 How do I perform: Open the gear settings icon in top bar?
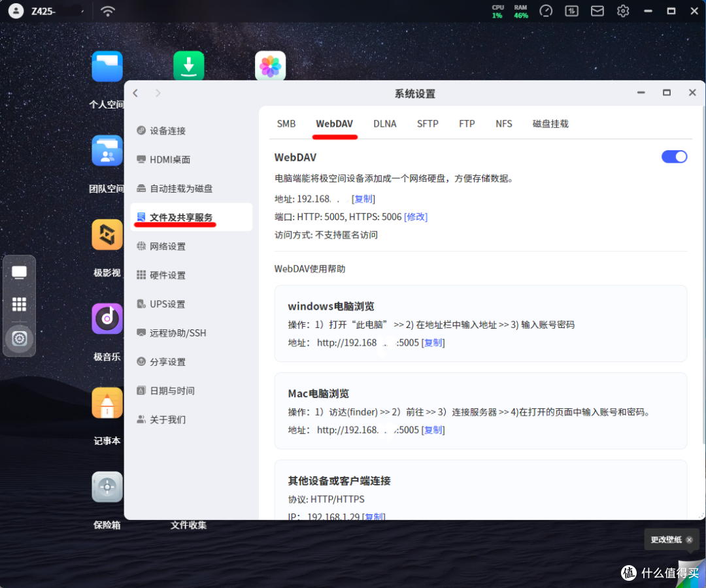623,11
